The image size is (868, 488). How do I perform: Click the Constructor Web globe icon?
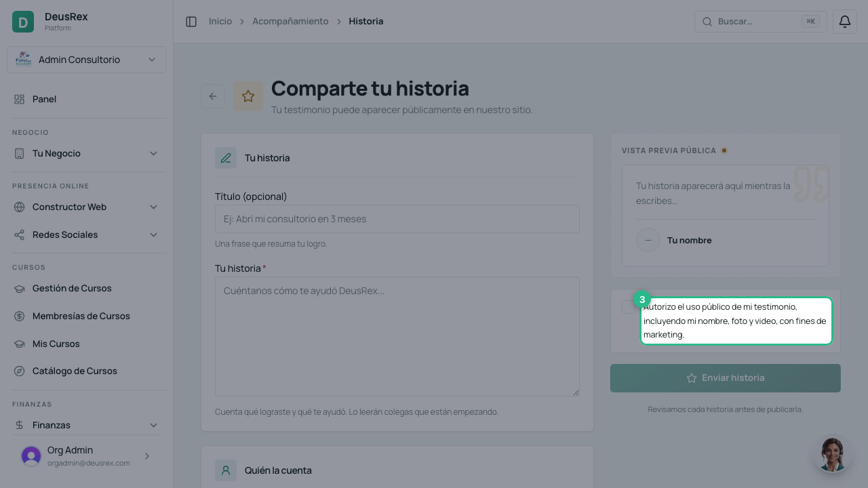(x=19, y=207)
